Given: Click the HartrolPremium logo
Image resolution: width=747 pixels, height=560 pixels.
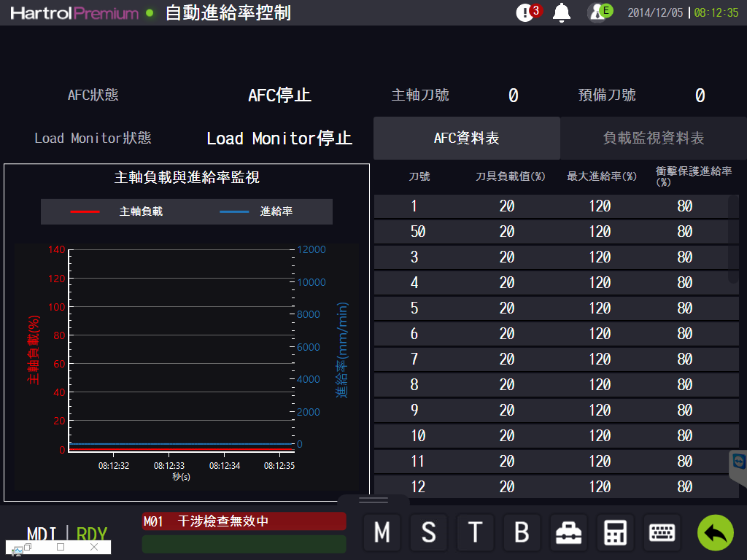Looking at the screenshot, I should pyautogui.click(x=74, y=13).
